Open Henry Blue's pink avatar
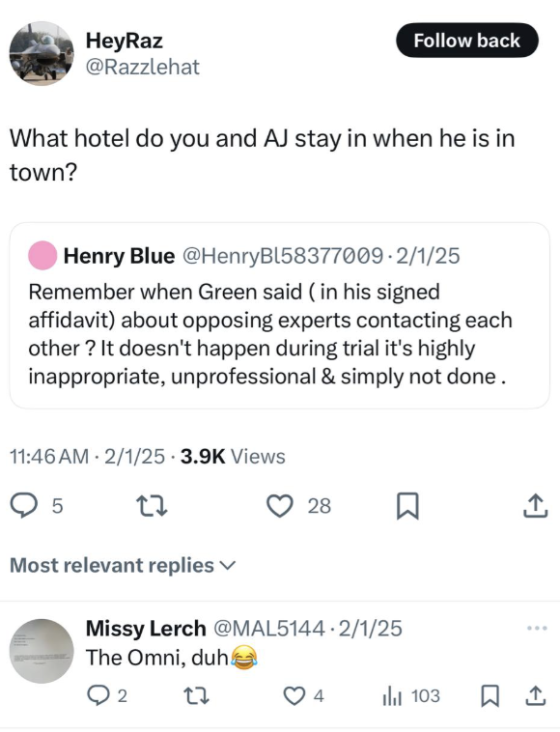Screen dimensions: 560x732 [x=42, y=255]
